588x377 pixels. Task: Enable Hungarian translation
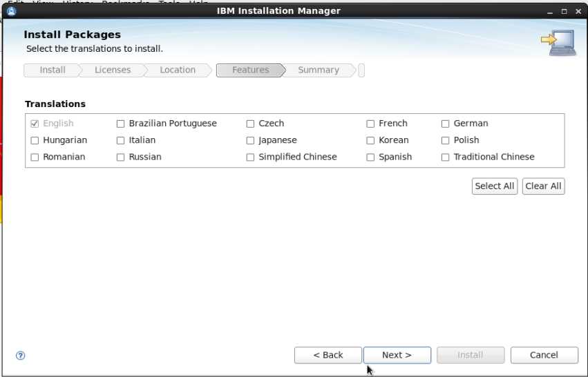35,141
